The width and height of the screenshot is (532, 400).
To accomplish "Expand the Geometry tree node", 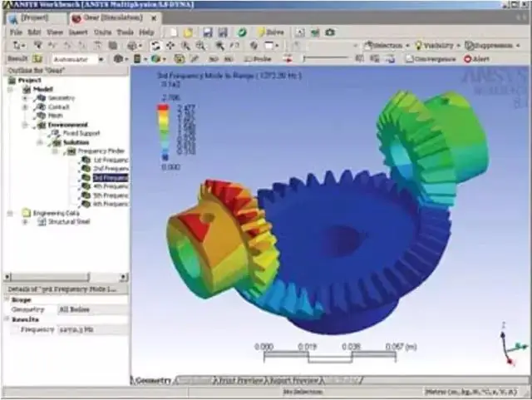I will pos(25,98).
